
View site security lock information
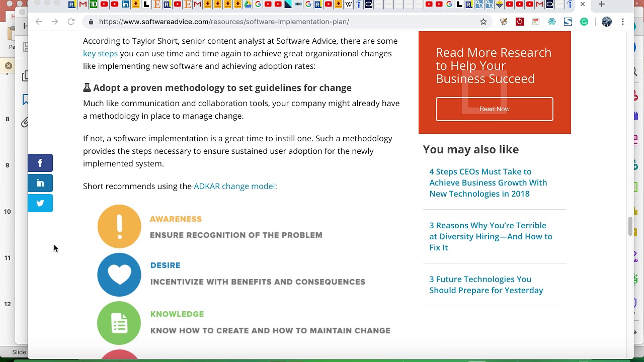(x=91, y=22)
